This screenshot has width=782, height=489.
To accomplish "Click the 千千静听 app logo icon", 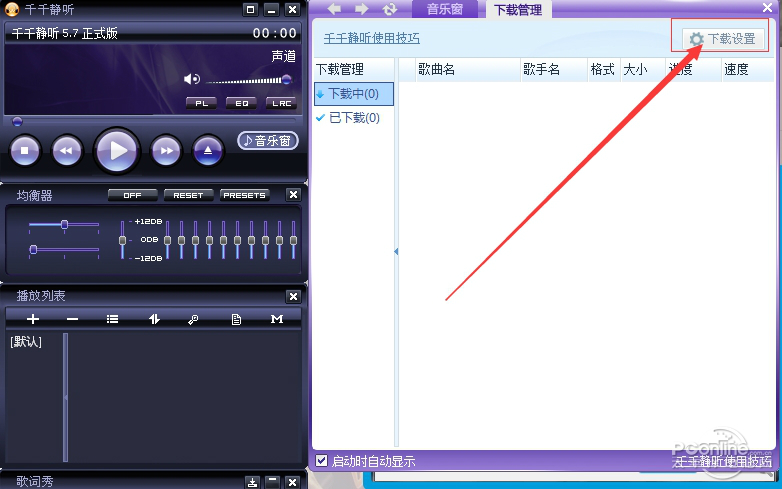I will 11,9.
